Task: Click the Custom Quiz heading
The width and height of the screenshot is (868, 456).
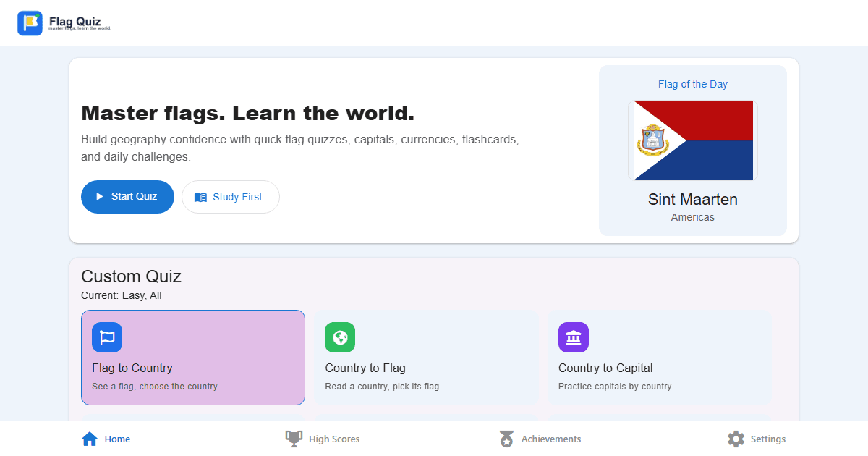Action: click(131, 276)
